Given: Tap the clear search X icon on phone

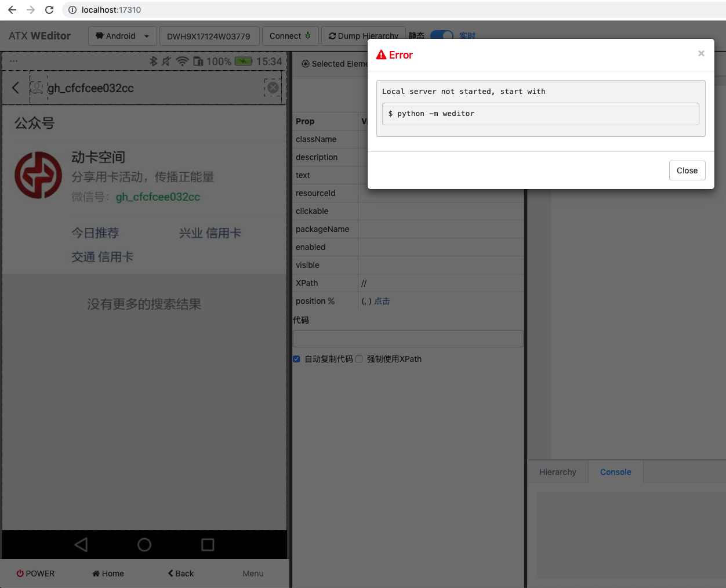Looking at the screenshot, I should coord(273,88).
